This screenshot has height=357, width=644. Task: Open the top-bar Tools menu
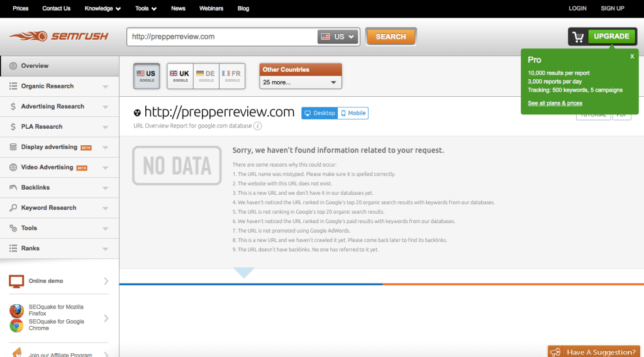[x=146, y=8]
